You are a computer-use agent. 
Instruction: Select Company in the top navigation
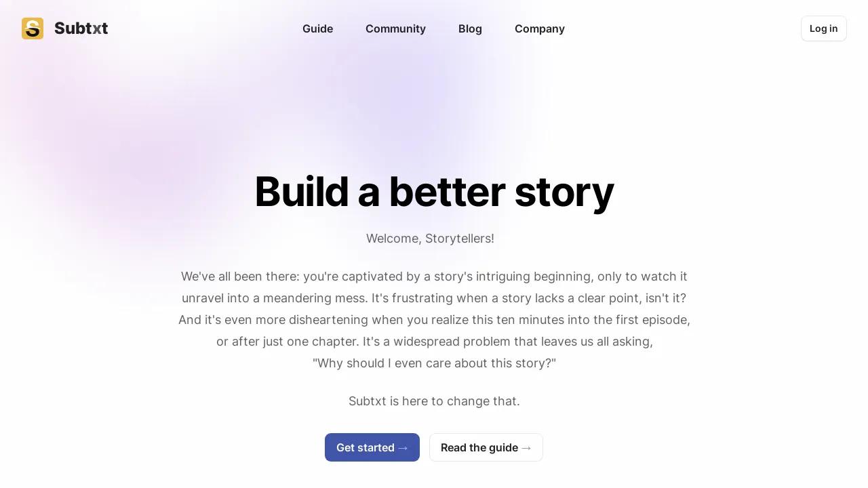(x=539, y=28)
